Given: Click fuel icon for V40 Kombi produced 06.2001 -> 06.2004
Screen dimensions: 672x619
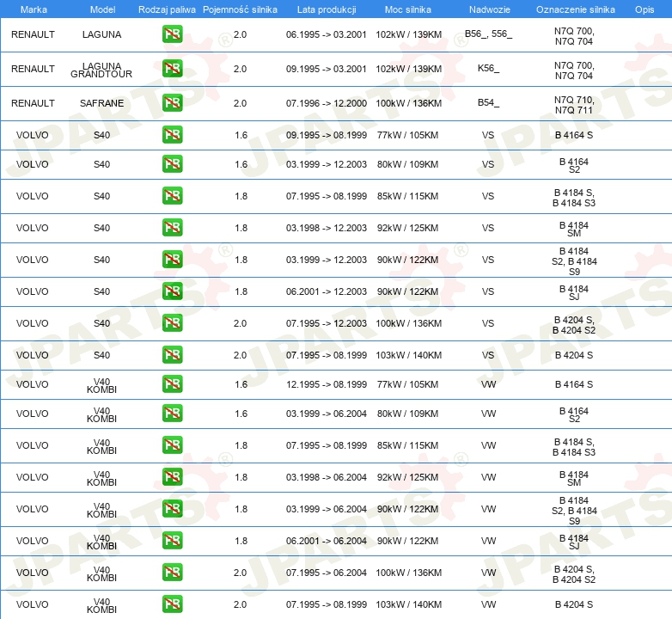Looking at the screenshot, I should [172, 541].
